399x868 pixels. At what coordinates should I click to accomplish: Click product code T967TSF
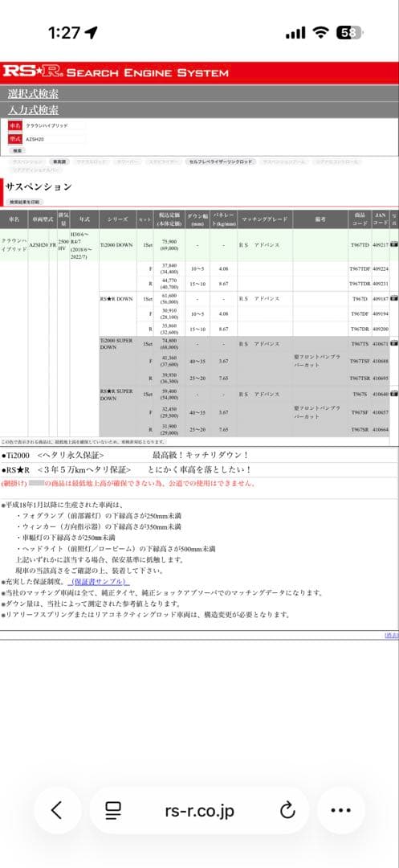click(x=360, y=361)
